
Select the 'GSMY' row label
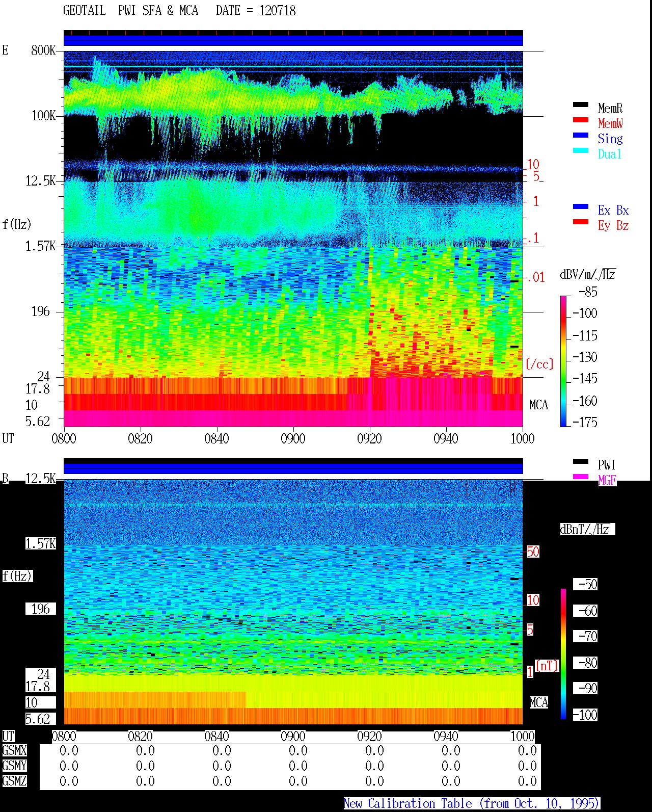(x=14, y=766)
